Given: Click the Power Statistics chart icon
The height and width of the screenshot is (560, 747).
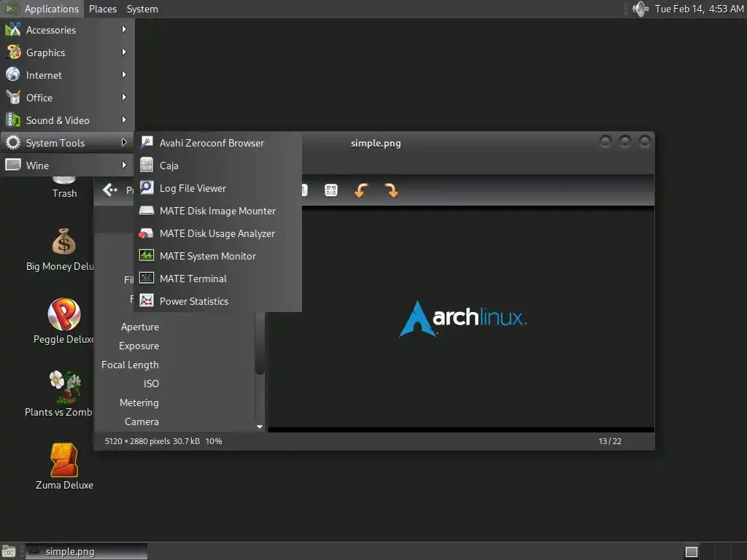Looking at the screenshot, I should pos(147,300).
